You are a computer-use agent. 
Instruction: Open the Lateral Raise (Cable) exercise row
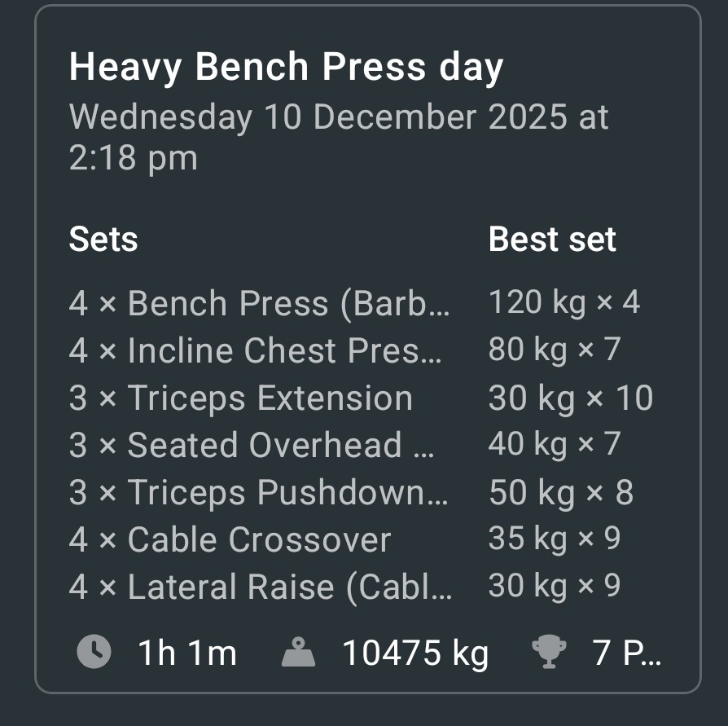[259, 587]
